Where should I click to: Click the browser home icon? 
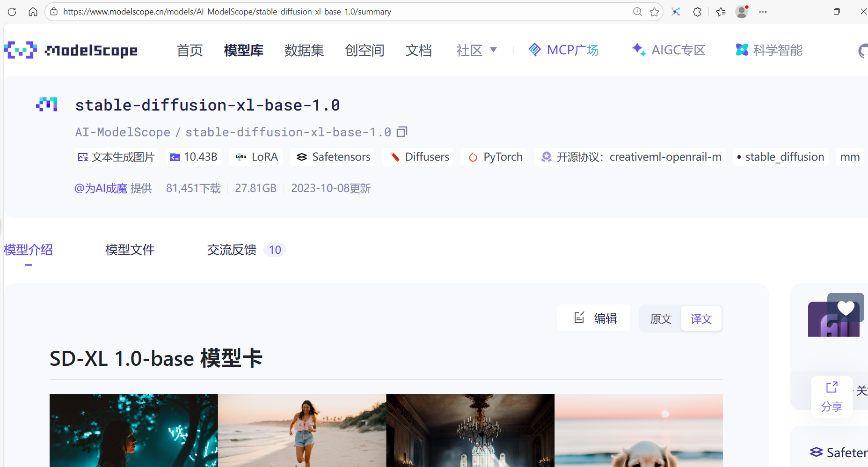[x=33, y=12]
